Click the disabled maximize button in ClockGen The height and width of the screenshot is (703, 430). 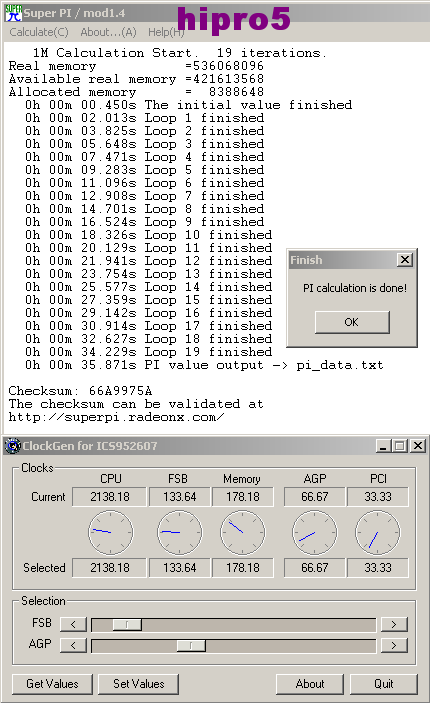[400, 446]
